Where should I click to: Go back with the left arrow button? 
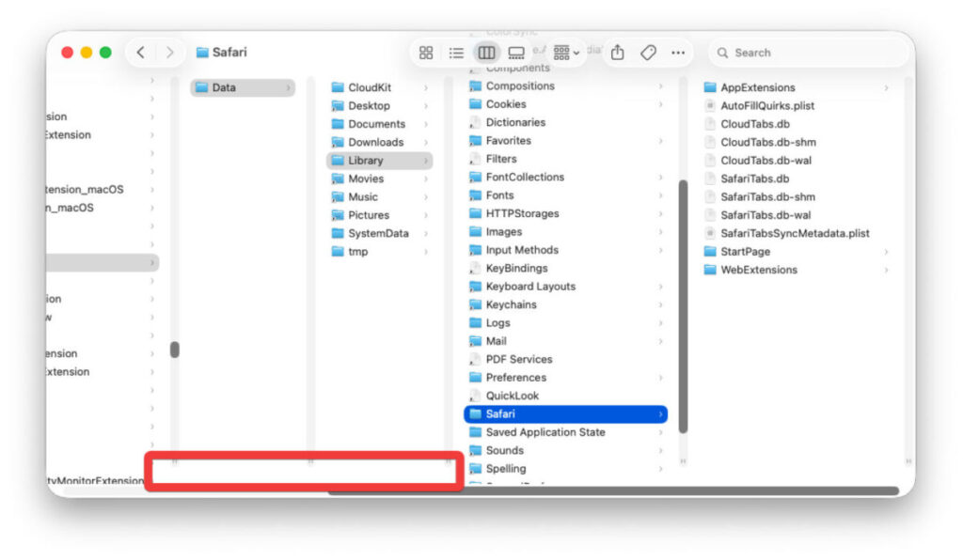pyautogui.click(x=141, y=53)
